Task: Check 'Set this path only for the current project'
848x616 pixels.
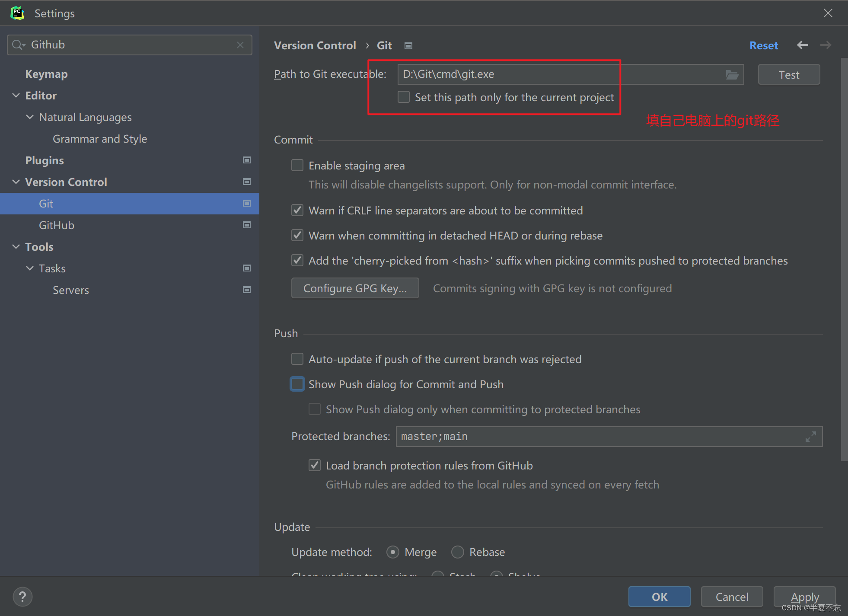Action: [403, 97]
